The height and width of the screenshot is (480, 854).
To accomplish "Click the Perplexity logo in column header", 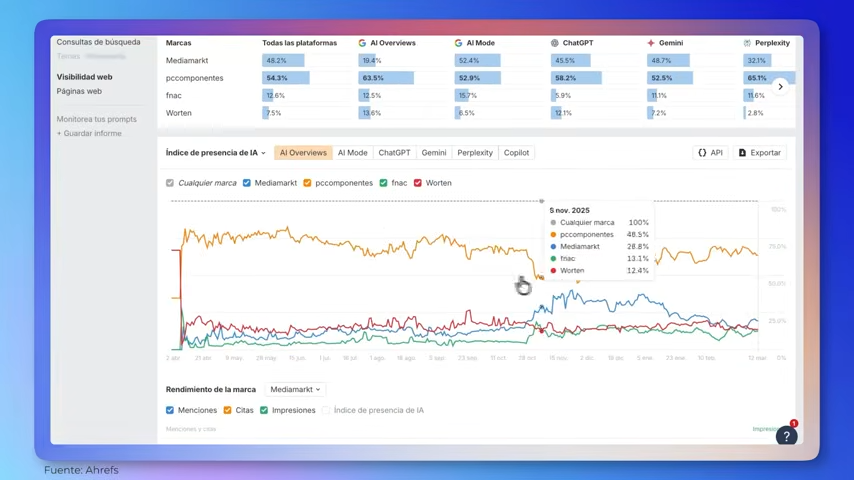I will (x=747, y=43).
